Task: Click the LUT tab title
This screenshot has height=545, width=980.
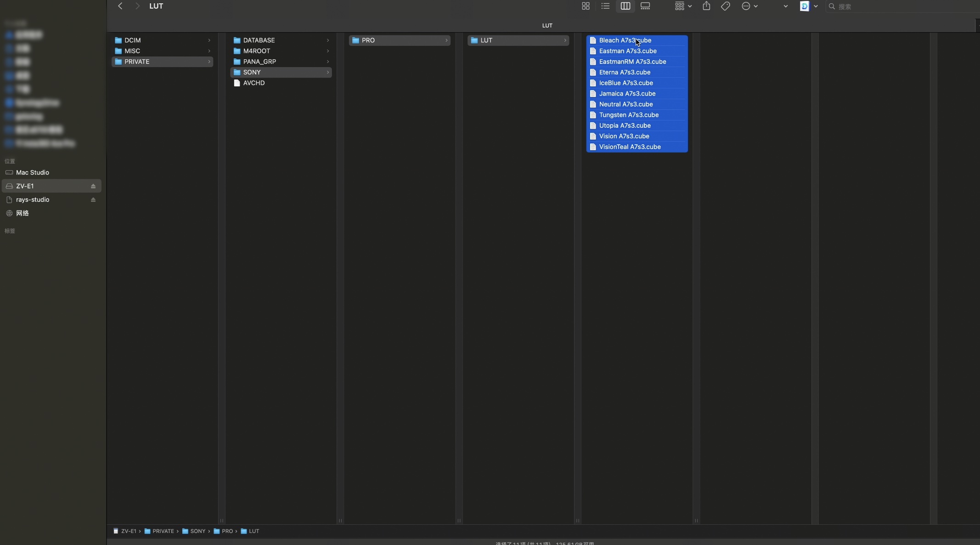Action: [x=547, y=26]
